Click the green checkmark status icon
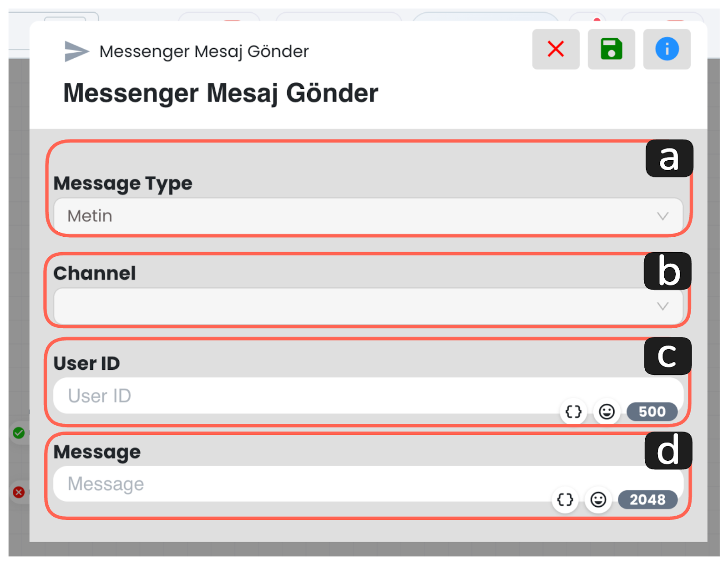This screenshot has height=565, width=728. tap(19, 433)
